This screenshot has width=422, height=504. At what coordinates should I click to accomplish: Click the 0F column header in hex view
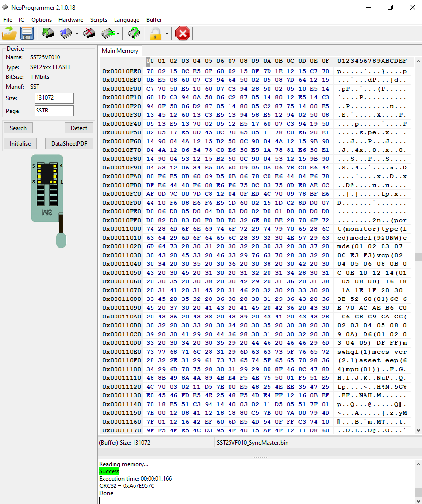[x=326, y=61]
